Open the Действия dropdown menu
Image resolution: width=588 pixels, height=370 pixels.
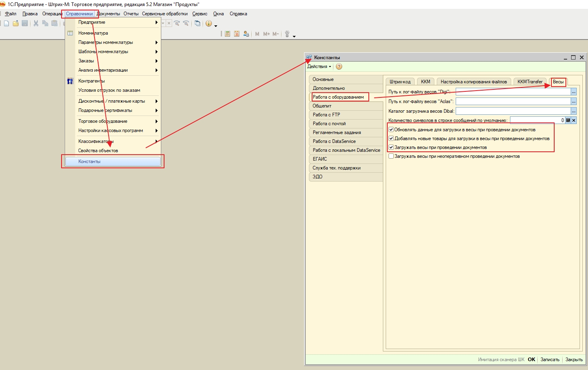[319, 67]
